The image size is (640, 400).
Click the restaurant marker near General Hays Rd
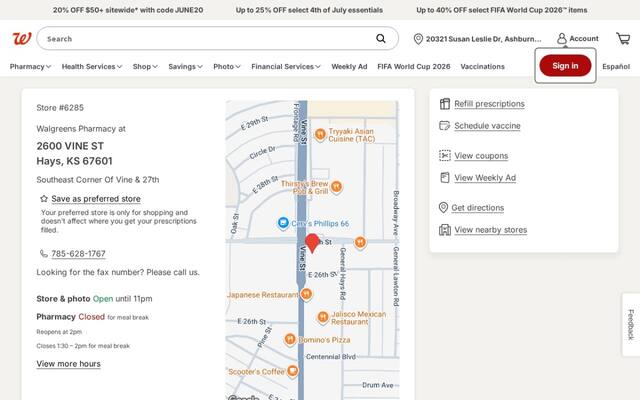[360, 242]
